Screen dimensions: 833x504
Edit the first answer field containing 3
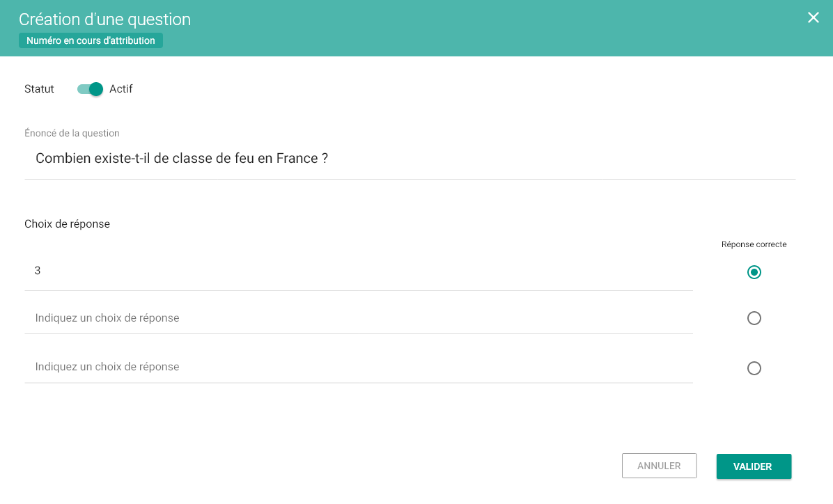(359, 271)
